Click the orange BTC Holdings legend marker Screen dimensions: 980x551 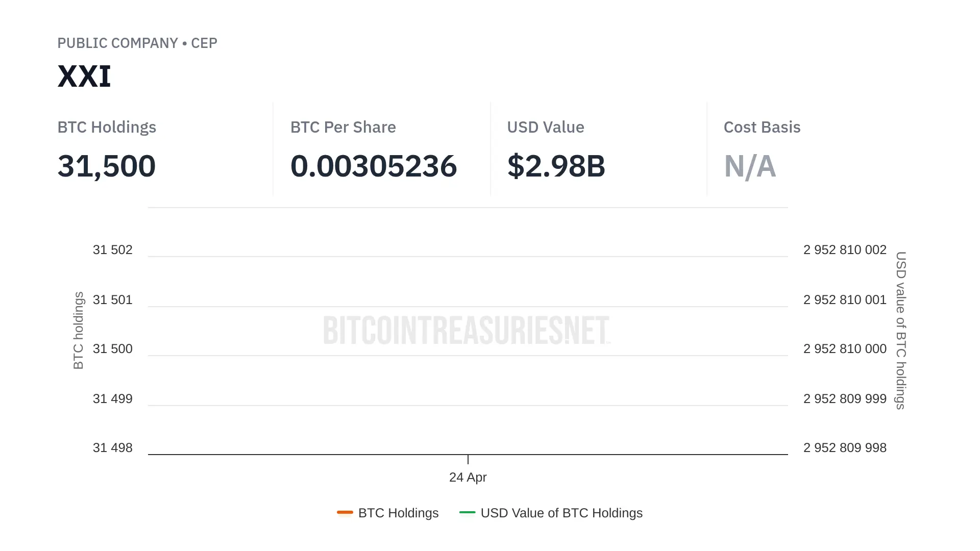click(345, 512)
